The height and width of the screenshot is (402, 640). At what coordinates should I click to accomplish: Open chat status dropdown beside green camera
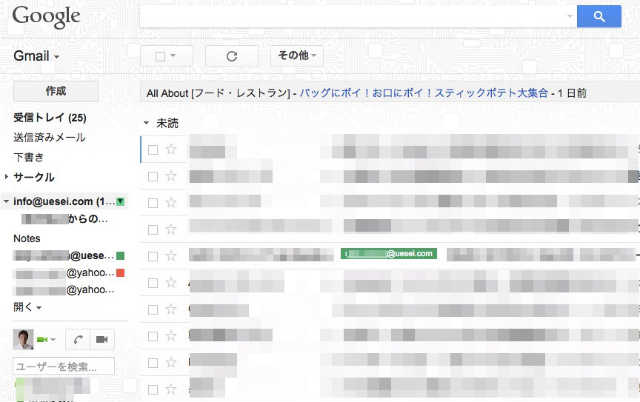click(x=53, y=340)
